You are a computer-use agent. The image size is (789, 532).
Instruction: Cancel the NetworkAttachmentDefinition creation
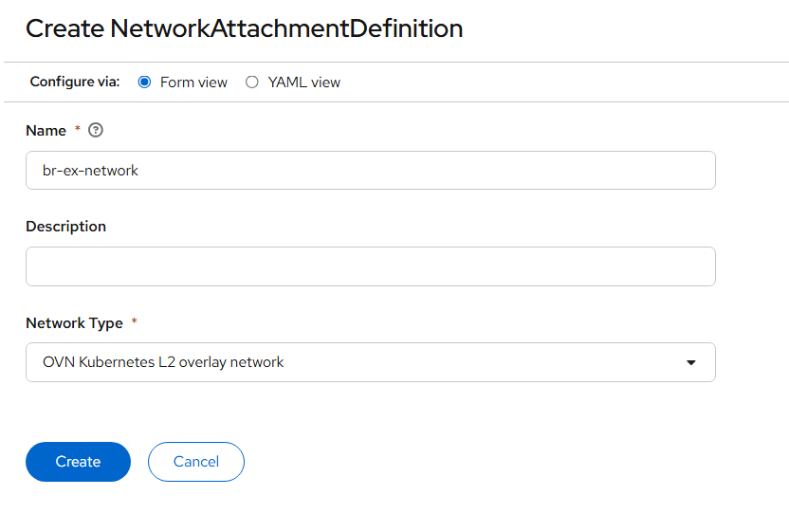[x=196, y=462]
